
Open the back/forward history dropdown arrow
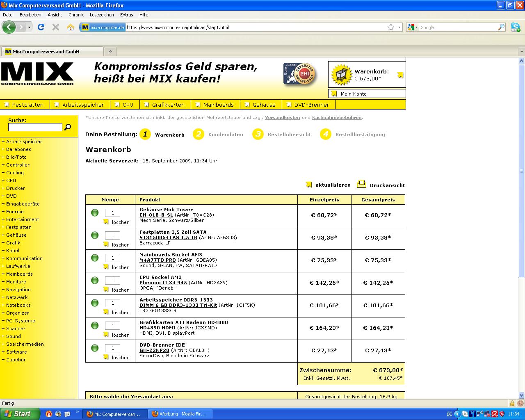29,27
